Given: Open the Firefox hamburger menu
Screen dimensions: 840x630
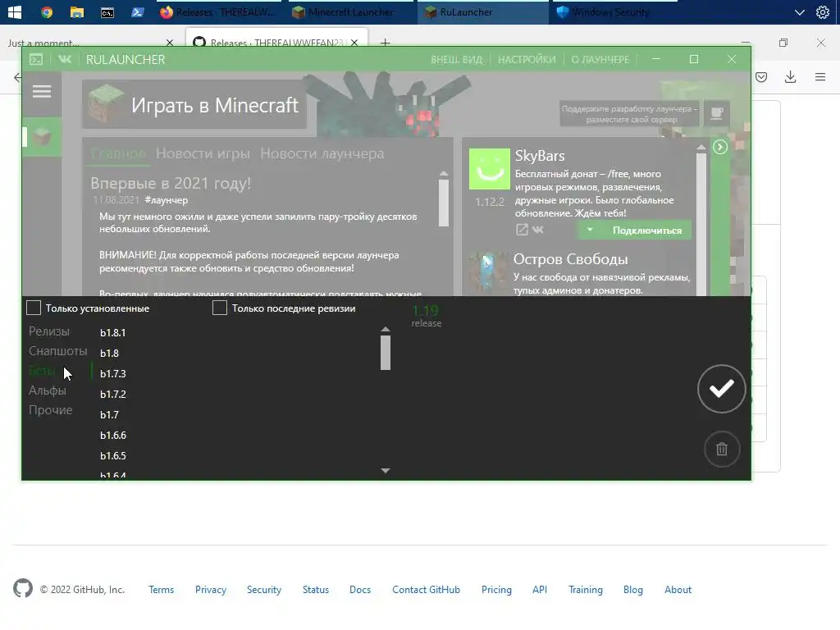Looking at the screenshot, I should point(820,77).
